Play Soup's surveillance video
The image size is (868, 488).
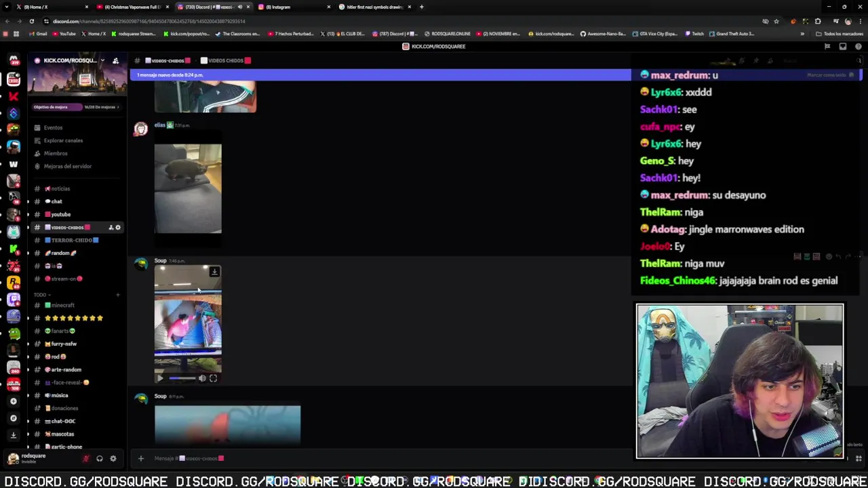point(161,378)
